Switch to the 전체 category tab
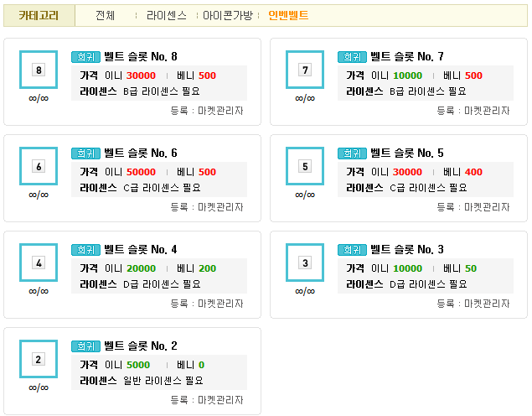532x416 pixels. [106, 16]
